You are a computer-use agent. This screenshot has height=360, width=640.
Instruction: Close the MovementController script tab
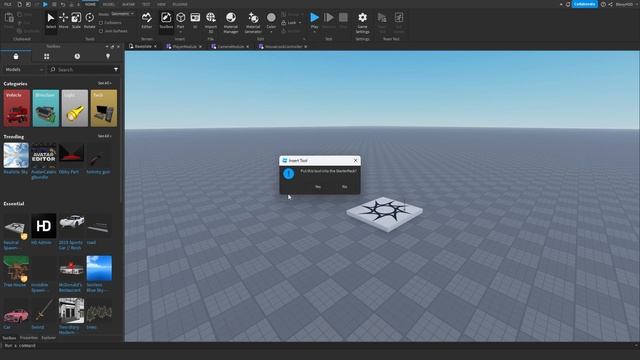[306, 47]
